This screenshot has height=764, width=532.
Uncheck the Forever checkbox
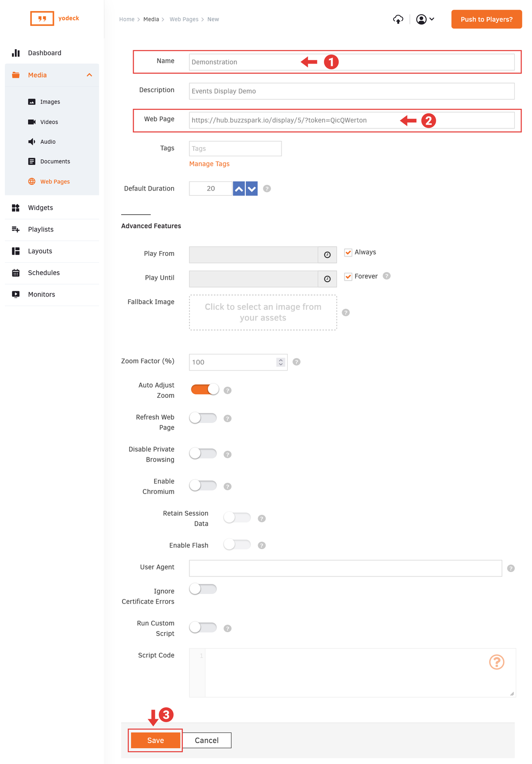[x=348, y=276]
